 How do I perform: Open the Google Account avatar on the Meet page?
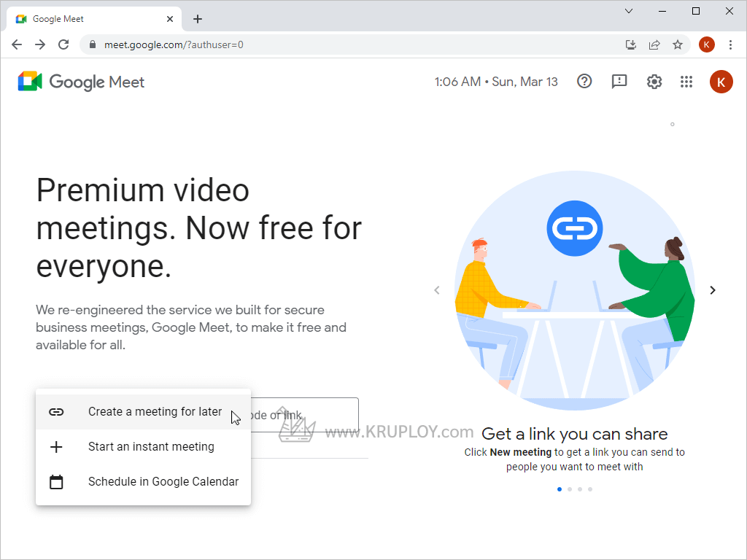click(x=721, y=82)
